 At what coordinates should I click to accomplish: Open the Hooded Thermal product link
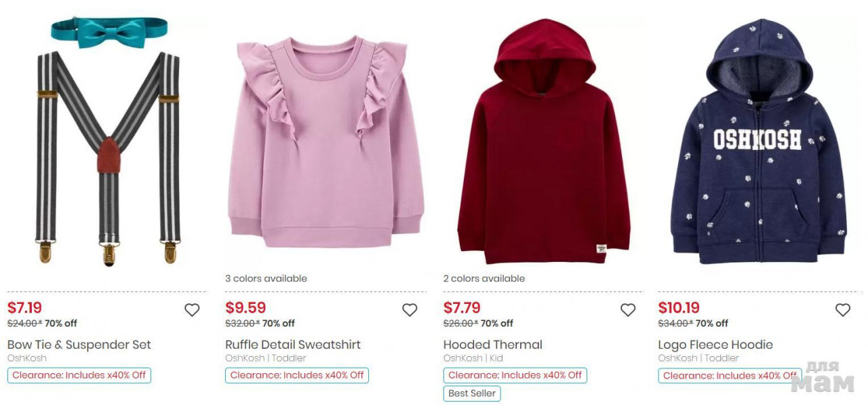click(x=493, y=345)
